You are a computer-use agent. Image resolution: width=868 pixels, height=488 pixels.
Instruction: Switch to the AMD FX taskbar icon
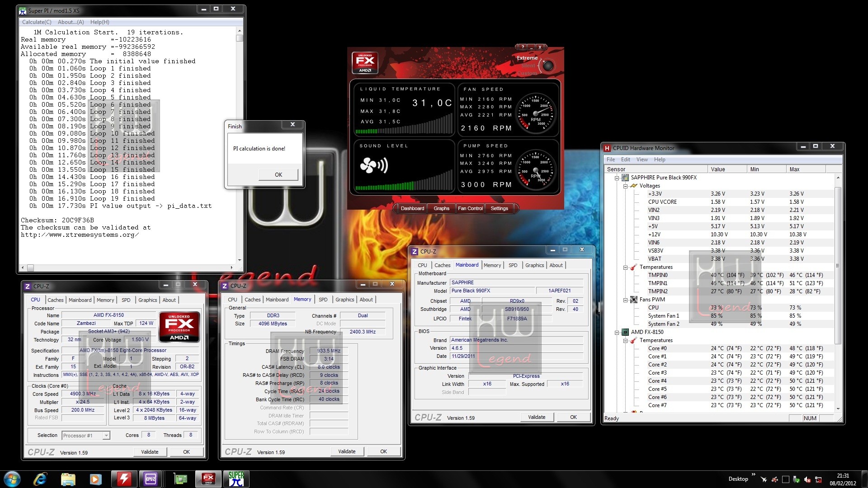point(208,479)
